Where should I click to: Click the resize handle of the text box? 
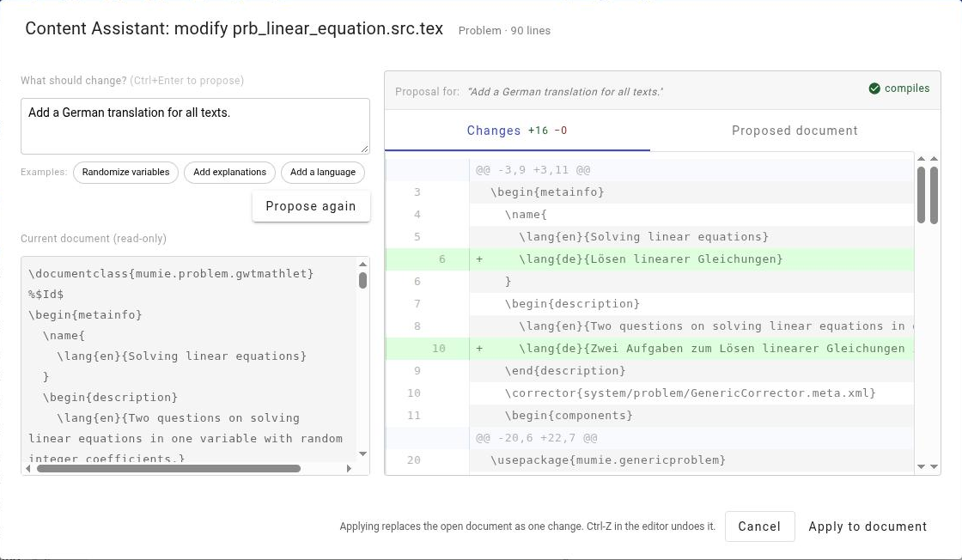364,149
